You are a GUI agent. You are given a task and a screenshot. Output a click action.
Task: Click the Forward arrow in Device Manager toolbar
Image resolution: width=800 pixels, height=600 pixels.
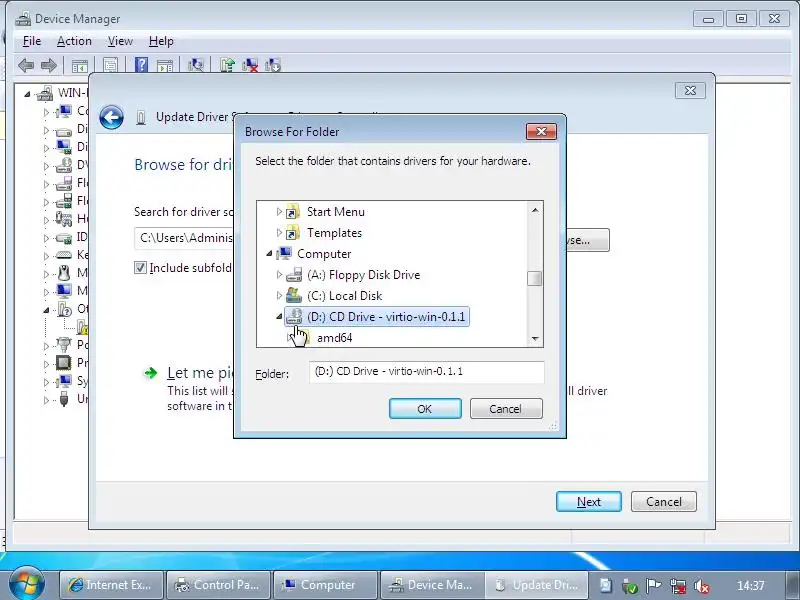point(48,65)
